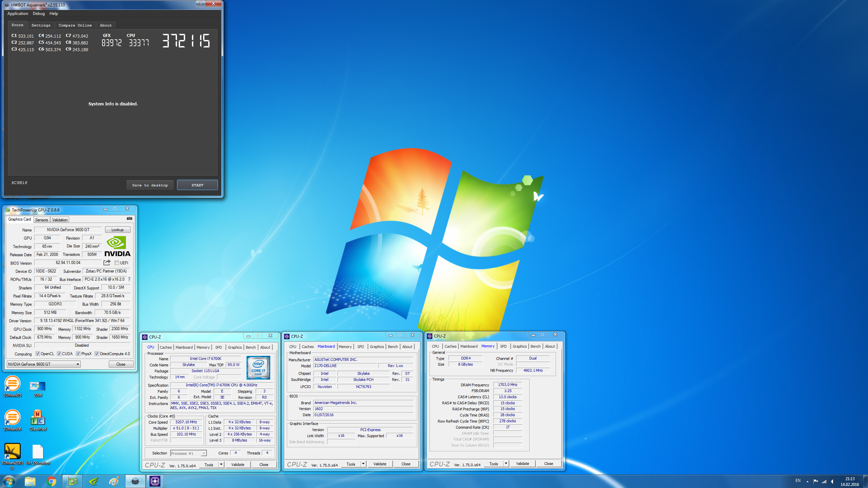Screen dimensions: 868x488
Task: Open Windows Explorer from the taskbar
Action: pos(30,481)
